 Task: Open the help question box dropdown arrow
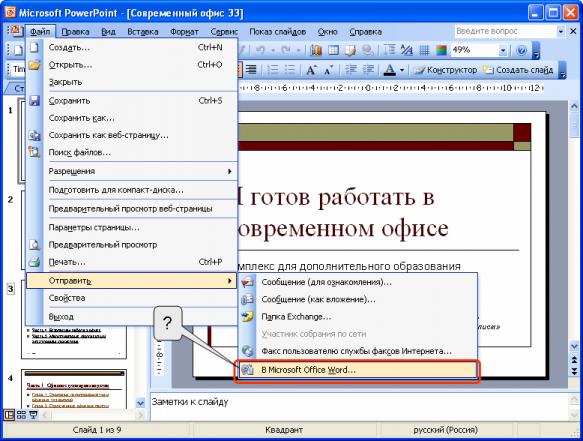[x=561, y=32]
